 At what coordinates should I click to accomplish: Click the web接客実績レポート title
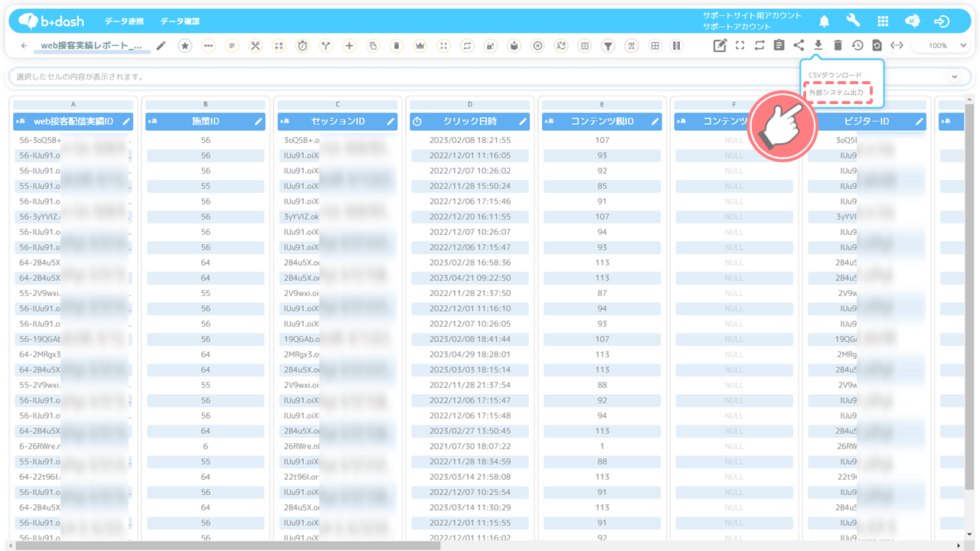tap(91, 46)
